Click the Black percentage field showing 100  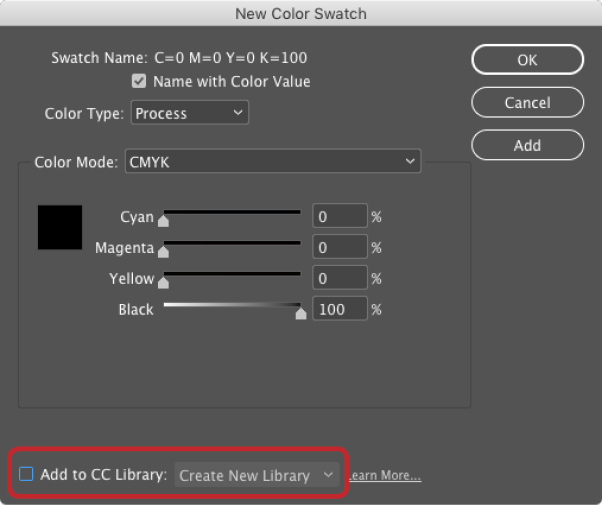[340, 308]
